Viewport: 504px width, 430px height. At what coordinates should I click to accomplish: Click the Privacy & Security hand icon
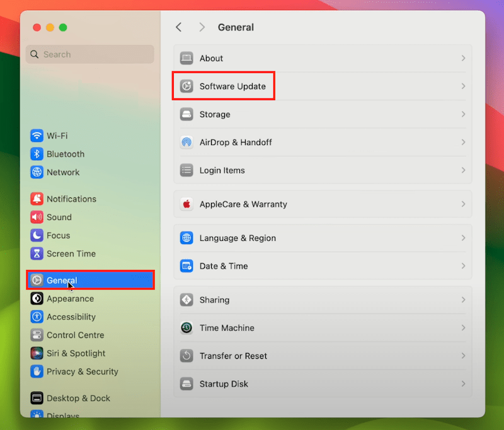(37, 371)
